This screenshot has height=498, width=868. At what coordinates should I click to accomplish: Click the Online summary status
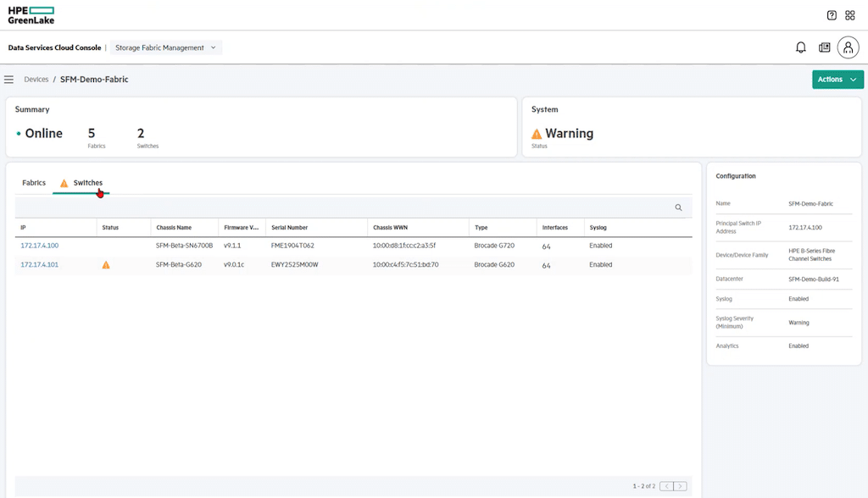[x=39, y=134]
